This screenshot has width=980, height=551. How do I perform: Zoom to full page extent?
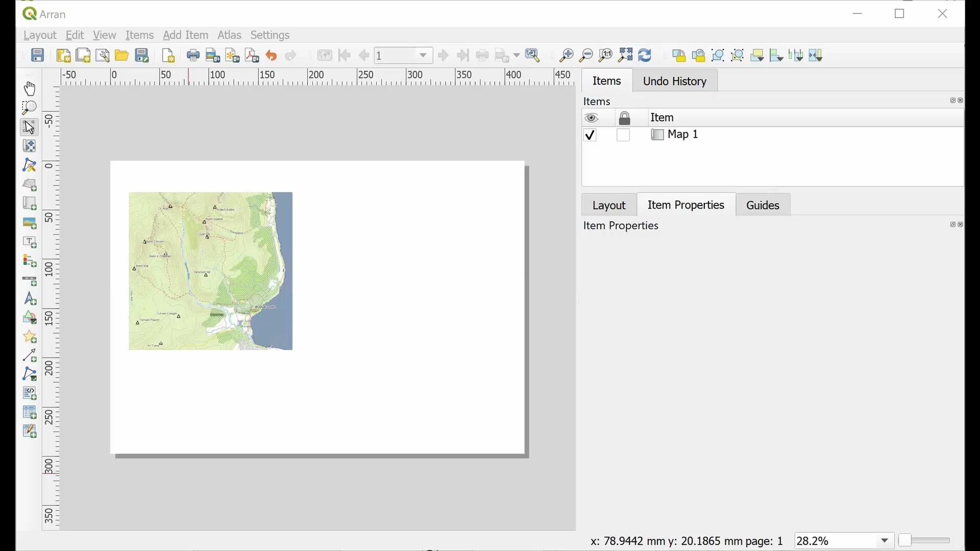[x=625, y=55]
